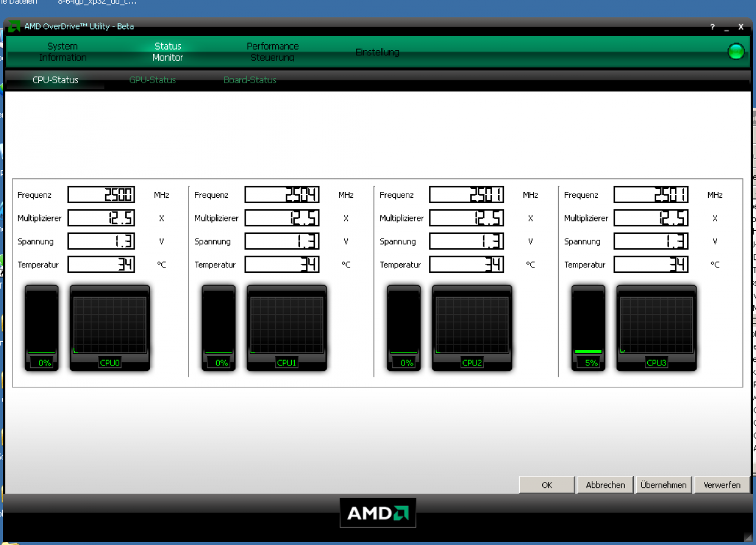Click the CPU3 Frequenz value field
Viewport: 756px width, 545px height.
click(651, 195)
